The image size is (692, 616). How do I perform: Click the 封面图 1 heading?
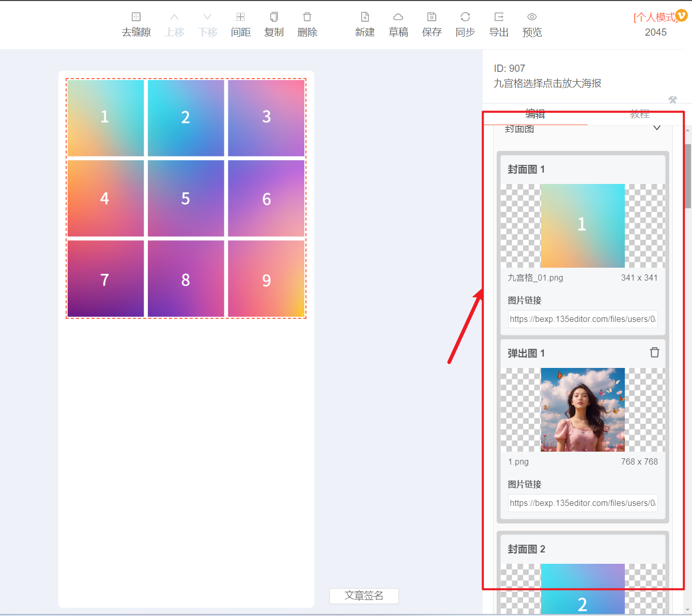coord(526,169)
